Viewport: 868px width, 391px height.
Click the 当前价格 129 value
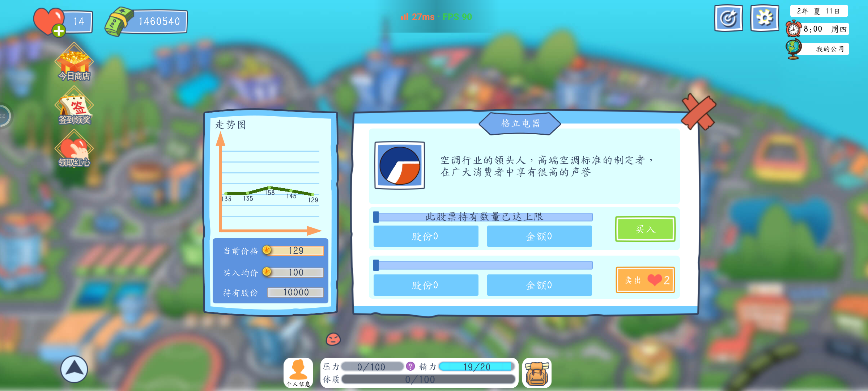point(296,251)
